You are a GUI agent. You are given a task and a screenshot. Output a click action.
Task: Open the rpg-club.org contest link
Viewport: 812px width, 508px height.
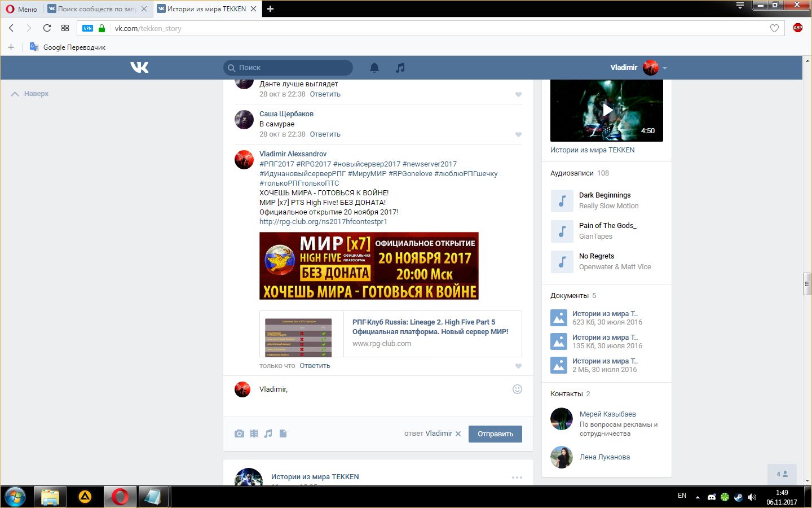pyautogui.click(x=323, y=222)
